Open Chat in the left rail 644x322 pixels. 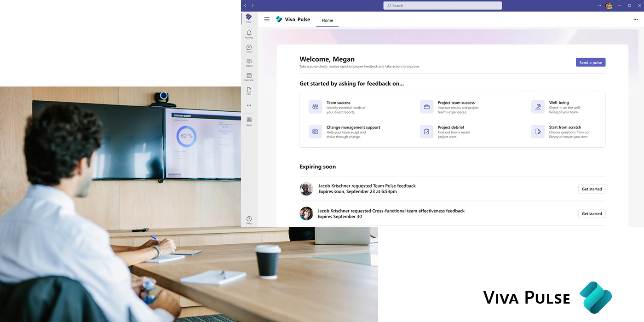(x=249, y=49)
